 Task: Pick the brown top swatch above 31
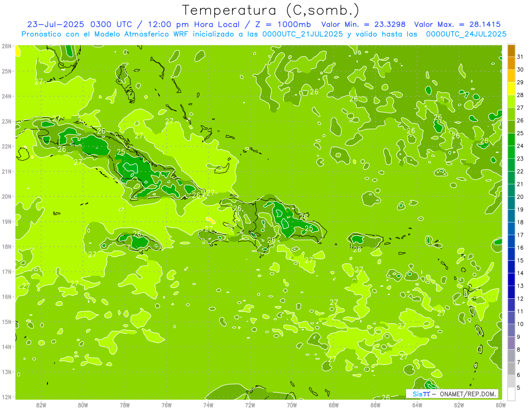pyautogui.click(x=512, y=51)
